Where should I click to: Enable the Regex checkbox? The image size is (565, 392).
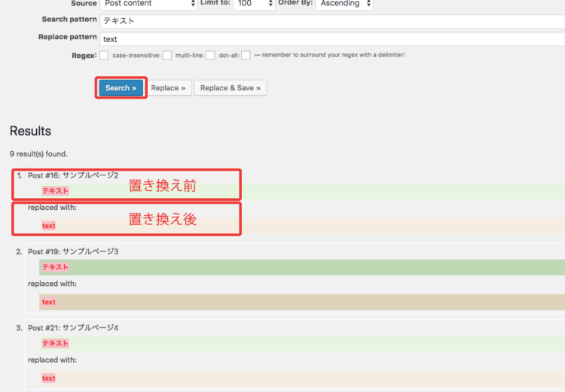click(104, 55)
